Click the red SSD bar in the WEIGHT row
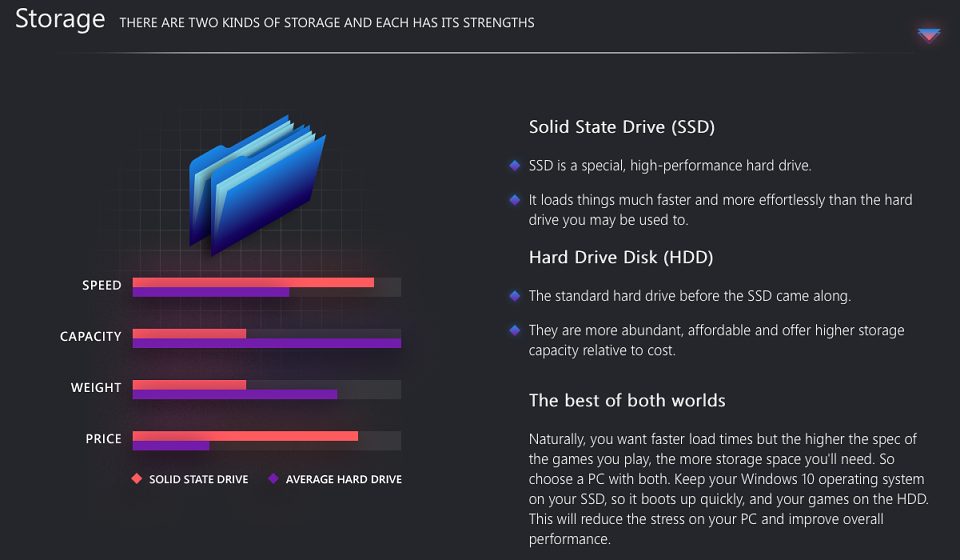The height and width of the screenshot is (560, 960). 189,384
